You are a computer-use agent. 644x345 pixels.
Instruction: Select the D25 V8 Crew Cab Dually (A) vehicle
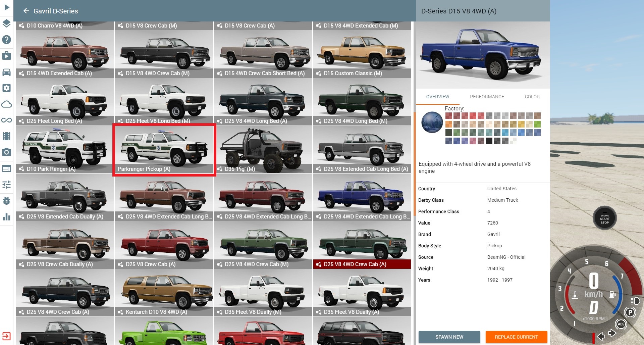point(65,245)
